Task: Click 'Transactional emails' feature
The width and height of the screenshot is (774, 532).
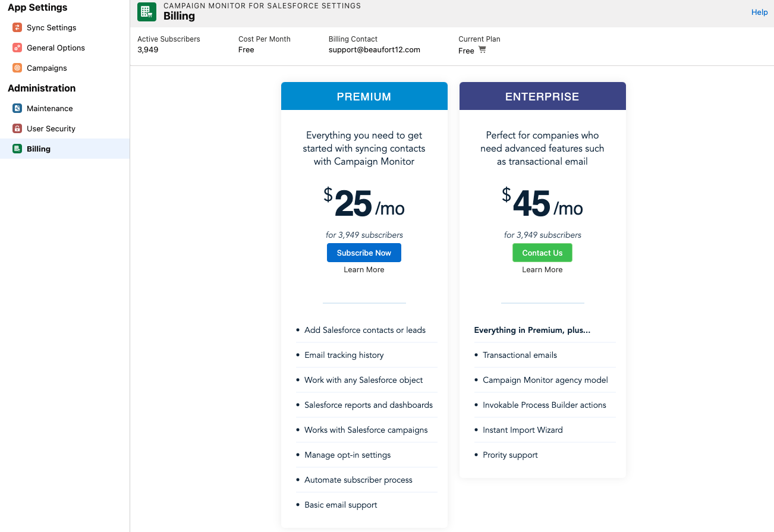Action: coord(520,355)
